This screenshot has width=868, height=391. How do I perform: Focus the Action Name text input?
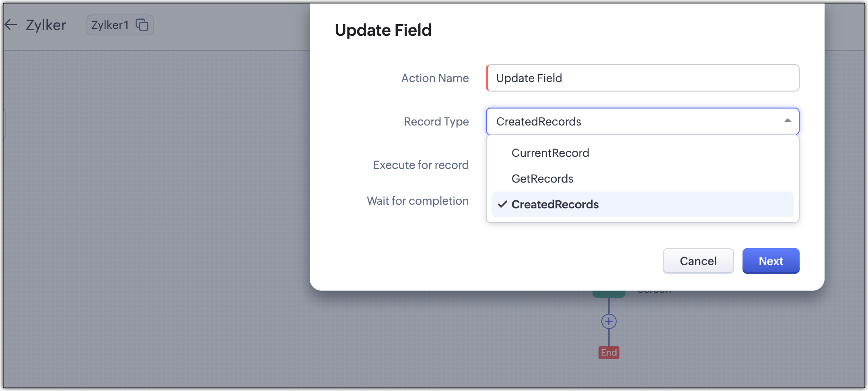tap(642, 78)
